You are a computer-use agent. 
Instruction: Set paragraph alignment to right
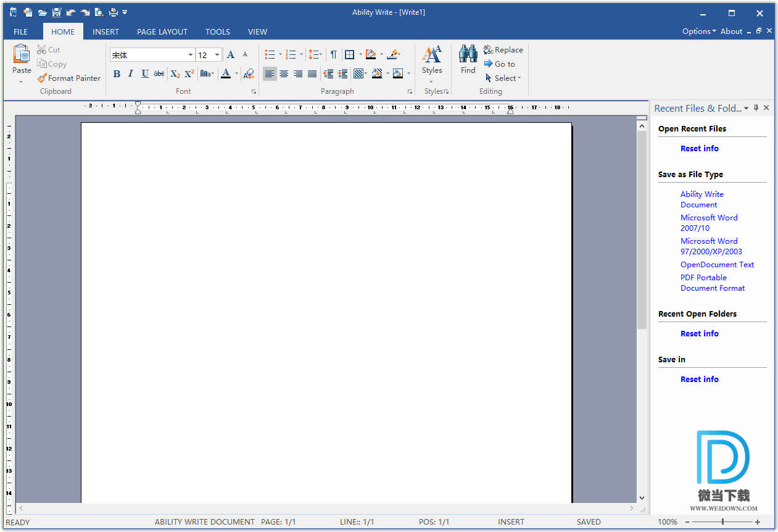coord(298,74)
